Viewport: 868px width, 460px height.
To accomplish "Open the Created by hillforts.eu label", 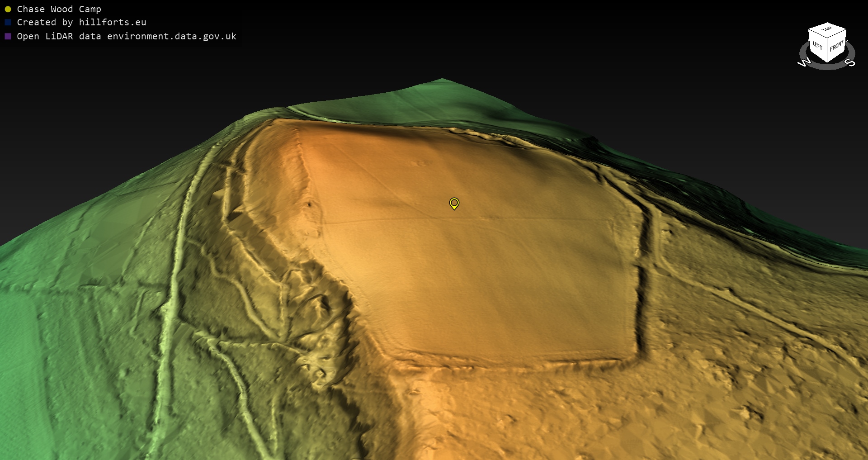I will tap(81, 22).
